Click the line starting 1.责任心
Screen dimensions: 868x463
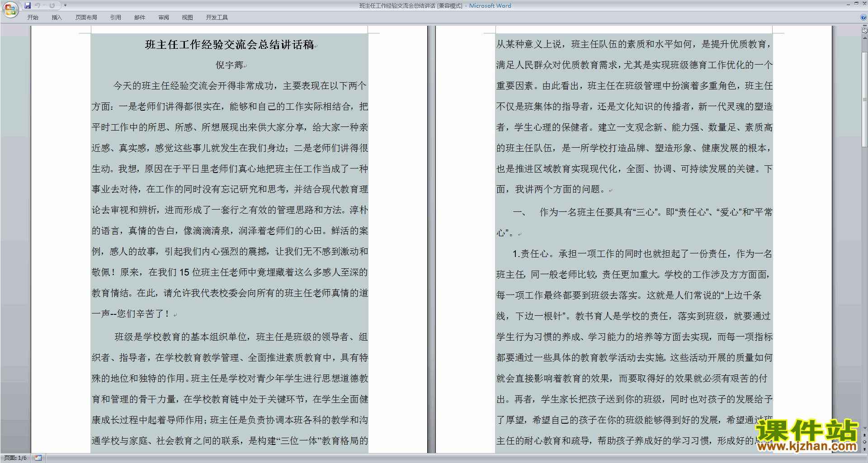pos(642,254)
